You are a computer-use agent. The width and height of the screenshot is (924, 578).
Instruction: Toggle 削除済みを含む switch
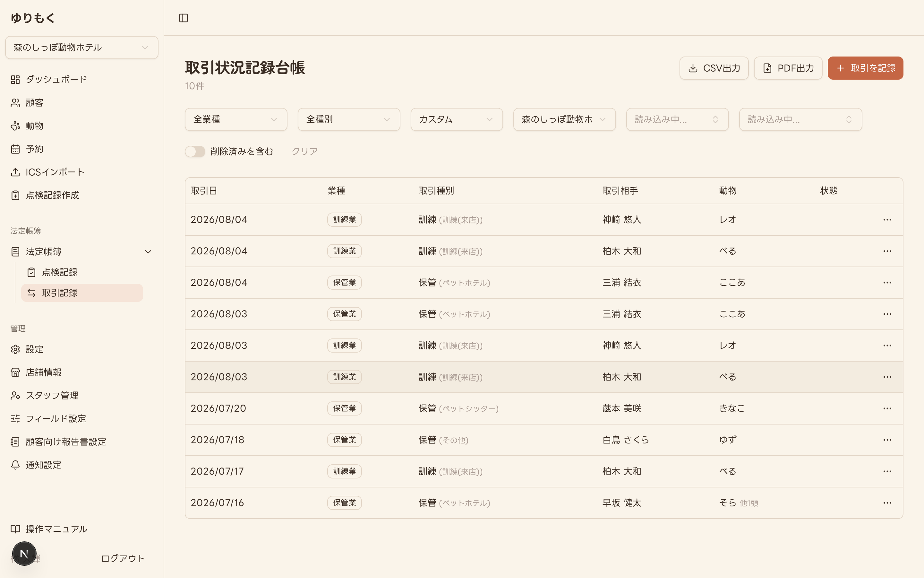[x=195, y=151]
